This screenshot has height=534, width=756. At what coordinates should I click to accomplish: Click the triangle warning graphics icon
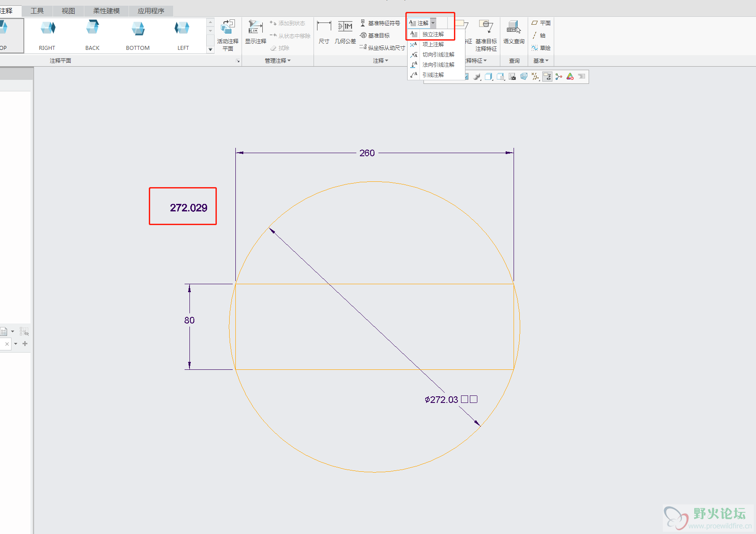tap(570, 77)
